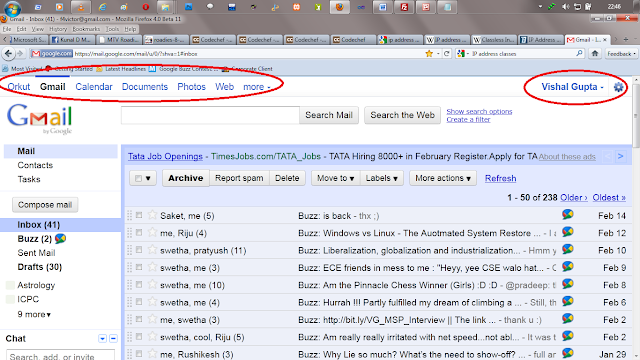Image resolution: width=640 pixels, height=360 pixels.
Task: Tick the checkbox for swetha, pratyush (11)
Action: 139,250
